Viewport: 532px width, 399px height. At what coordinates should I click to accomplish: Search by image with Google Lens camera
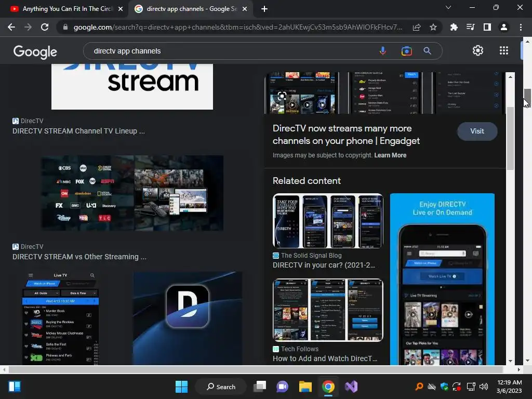click(406, 51)
